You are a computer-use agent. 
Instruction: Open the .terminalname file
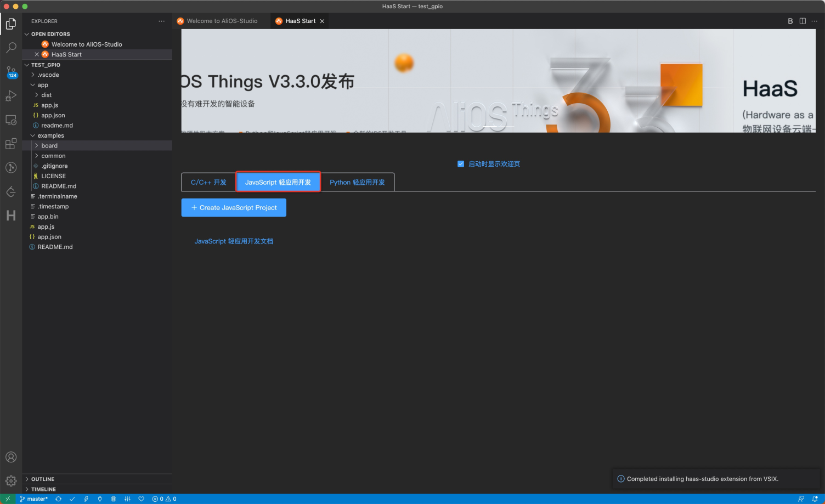pos(57,196)
